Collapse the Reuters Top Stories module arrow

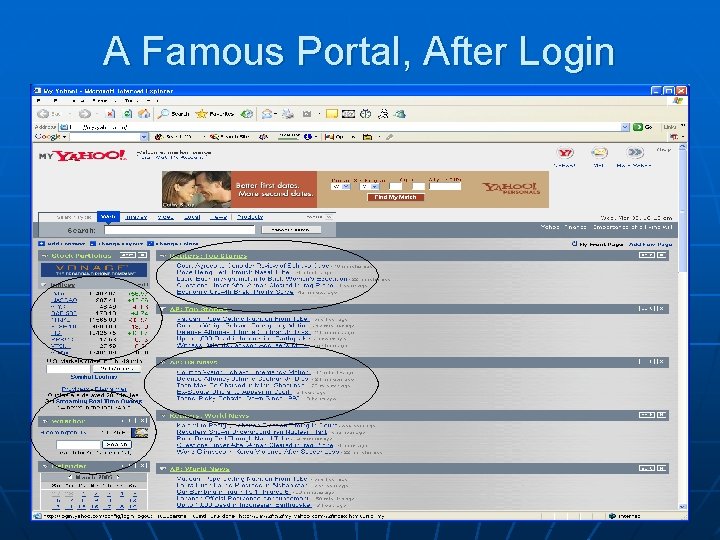click(x=163, y=256)
